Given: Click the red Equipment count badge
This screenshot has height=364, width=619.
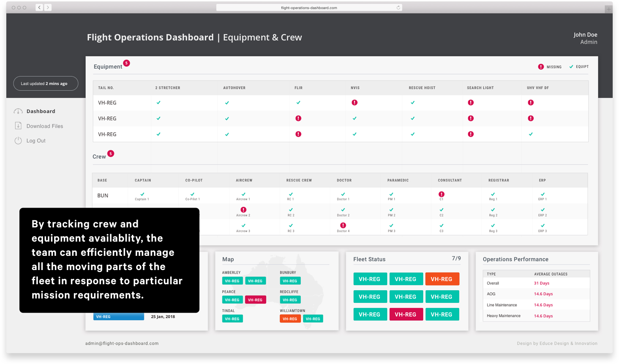Looking at the screenshot, I should point(126,63).
